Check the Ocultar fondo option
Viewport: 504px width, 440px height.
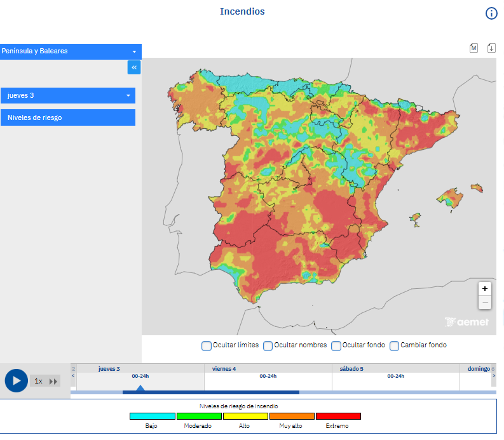click(336, 346)
